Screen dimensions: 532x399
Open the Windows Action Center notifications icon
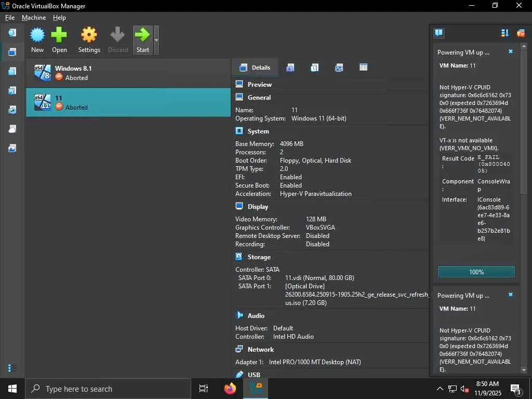[x=516, y=389]
